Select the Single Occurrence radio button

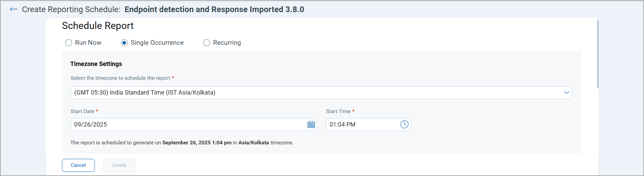click(124, 43)
